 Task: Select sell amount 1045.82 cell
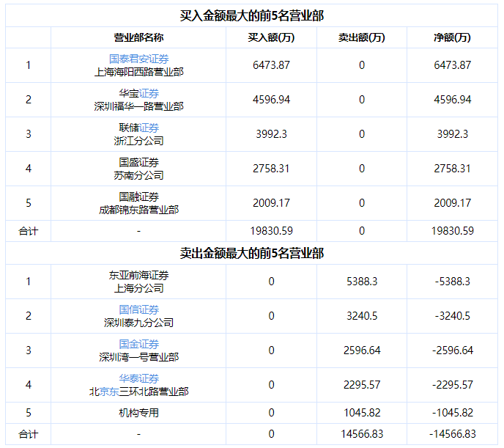coord(362,413)
